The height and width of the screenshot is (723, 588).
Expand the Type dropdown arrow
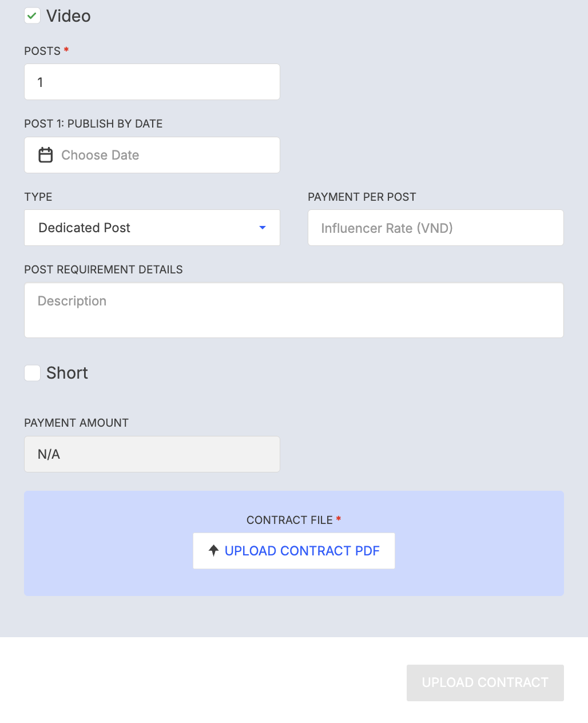tap(263, 228)
